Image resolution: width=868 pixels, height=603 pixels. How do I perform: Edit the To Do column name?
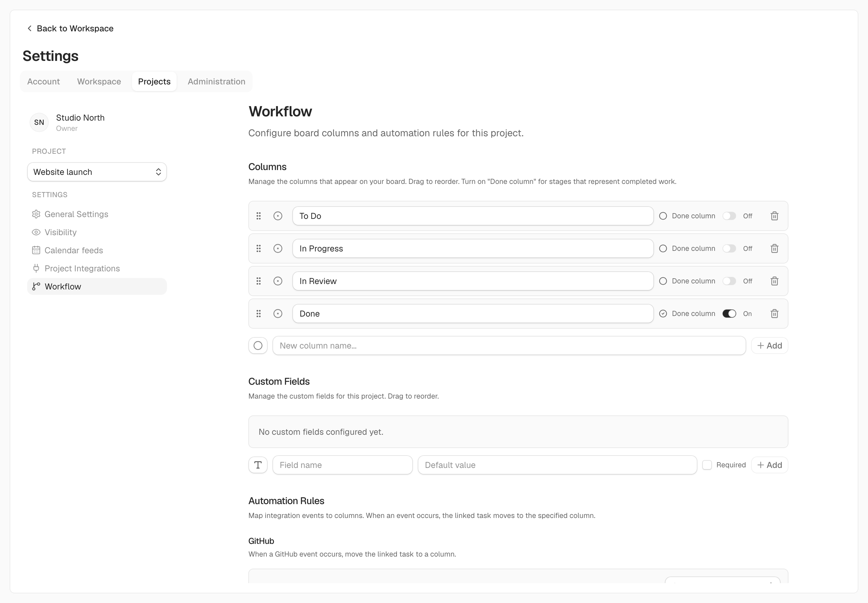(x=473, y=216)
